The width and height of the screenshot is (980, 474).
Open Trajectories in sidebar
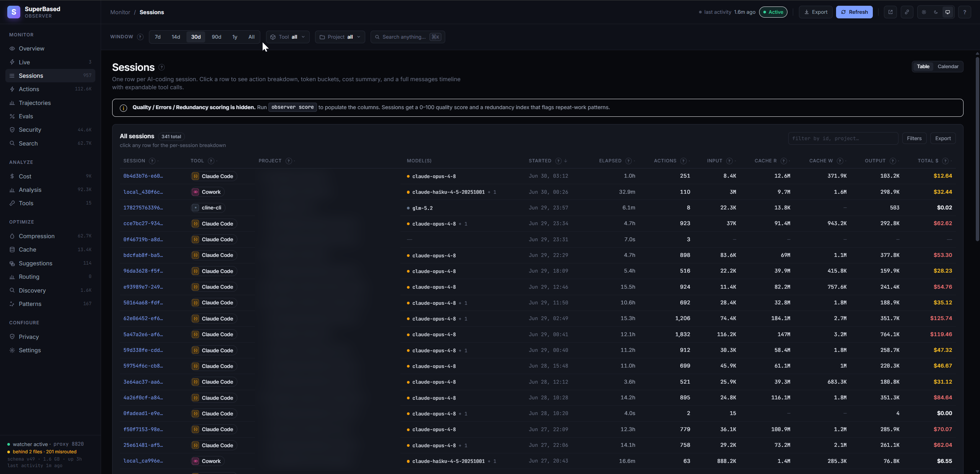(x=50, y=103)
